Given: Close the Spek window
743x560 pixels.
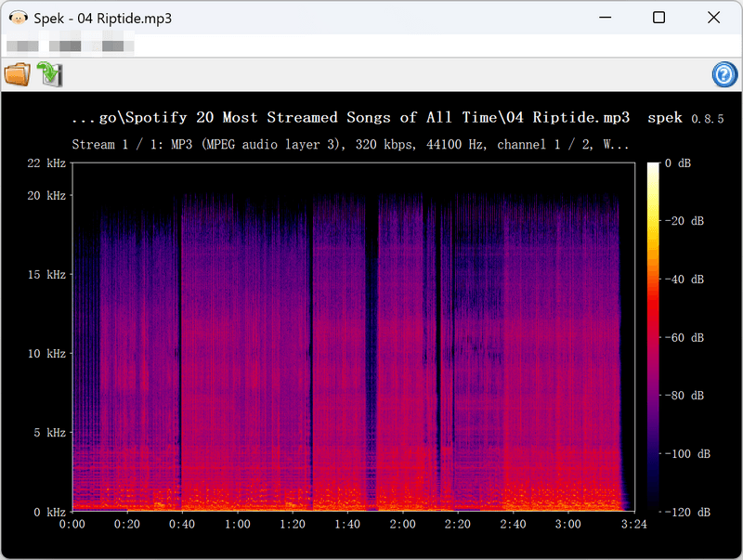Looking at the screenshot, I should click(x=713, y=18).
